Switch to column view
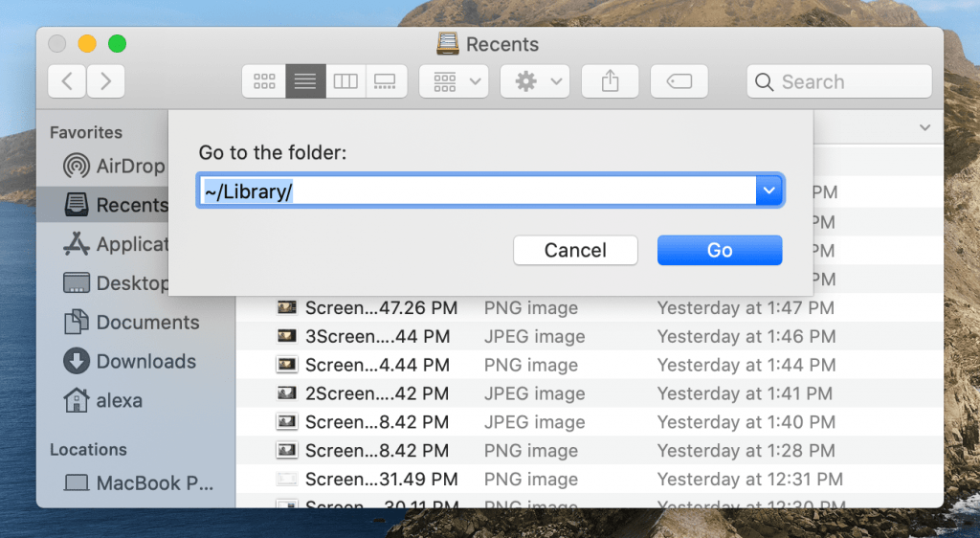Viewport: 980px width, 538px height. pyautogui.click(x=345, y=81)
